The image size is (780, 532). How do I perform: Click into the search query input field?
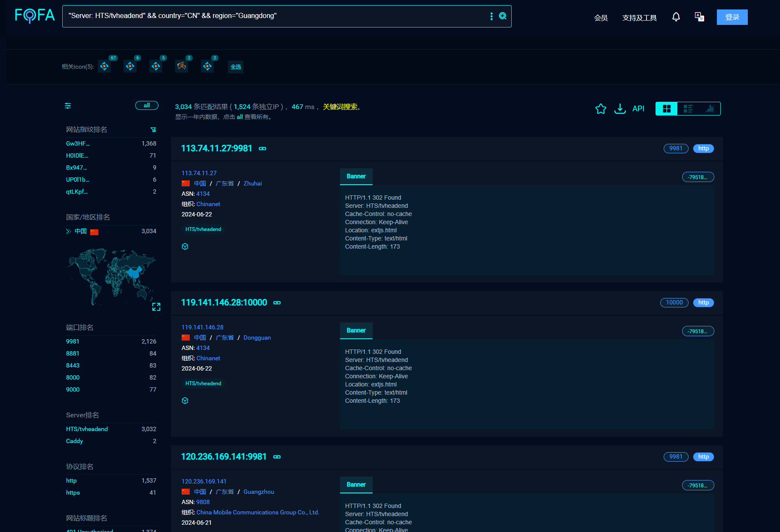click(275, 16)
